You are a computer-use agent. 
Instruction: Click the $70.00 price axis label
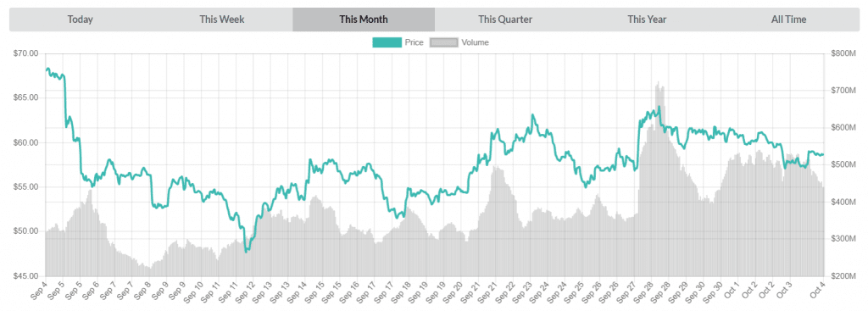pyautogui.click(x=26, y=53)
